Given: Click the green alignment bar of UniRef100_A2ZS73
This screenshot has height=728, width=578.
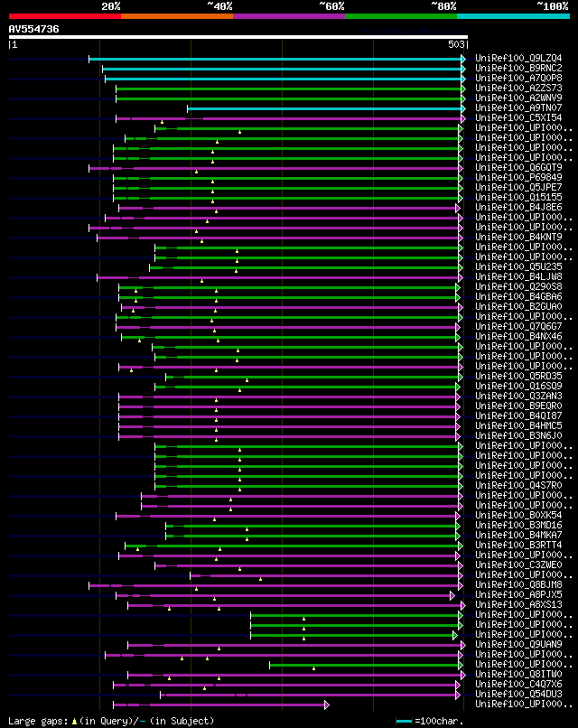Looking at the screenshot, I should tap(291, 89).
